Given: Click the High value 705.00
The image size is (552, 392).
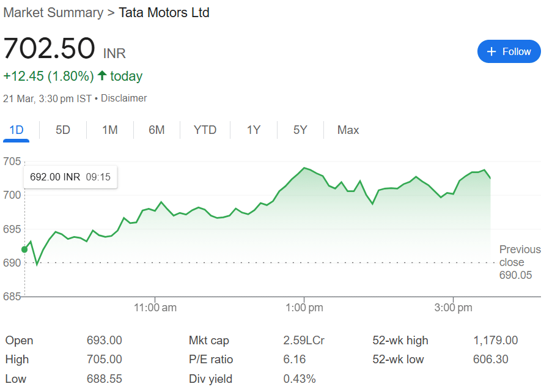Looking at the screenshot, I should (x=104, y=359).
